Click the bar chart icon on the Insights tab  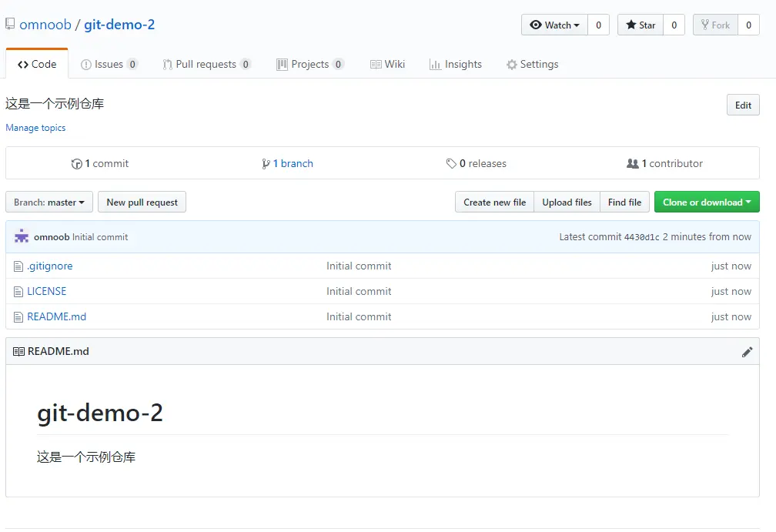[x=435, y=65]
